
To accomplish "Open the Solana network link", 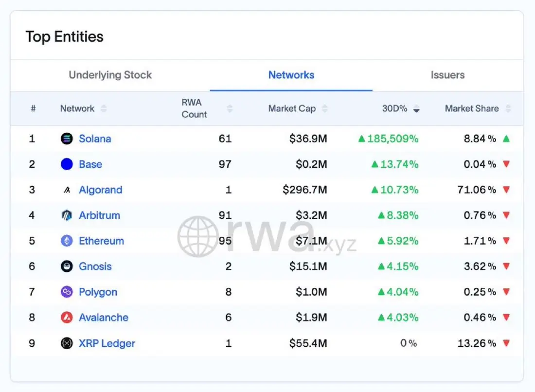I will tap(95, 139).
